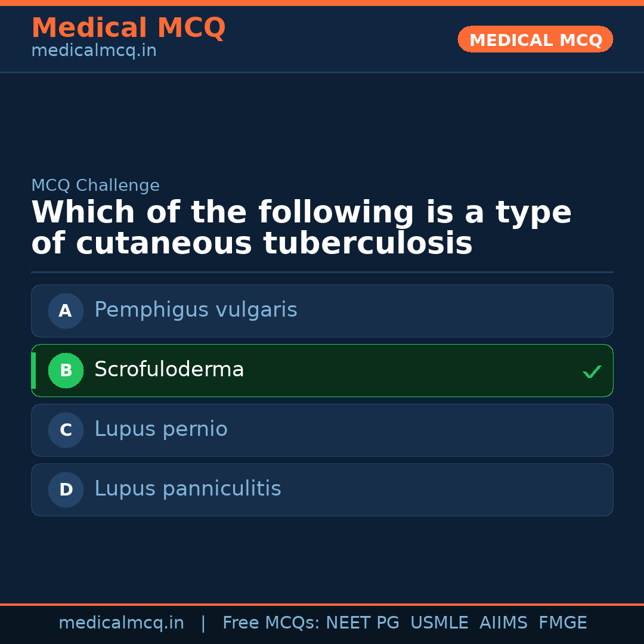Click the Medical MCQ logo heading

click(x=128, y=27)
